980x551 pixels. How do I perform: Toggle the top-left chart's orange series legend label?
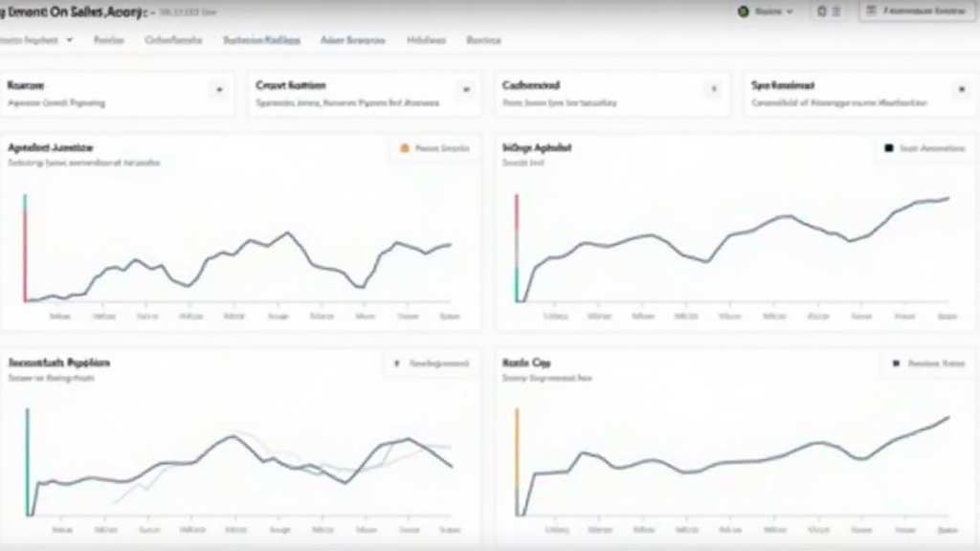point(441,148)
